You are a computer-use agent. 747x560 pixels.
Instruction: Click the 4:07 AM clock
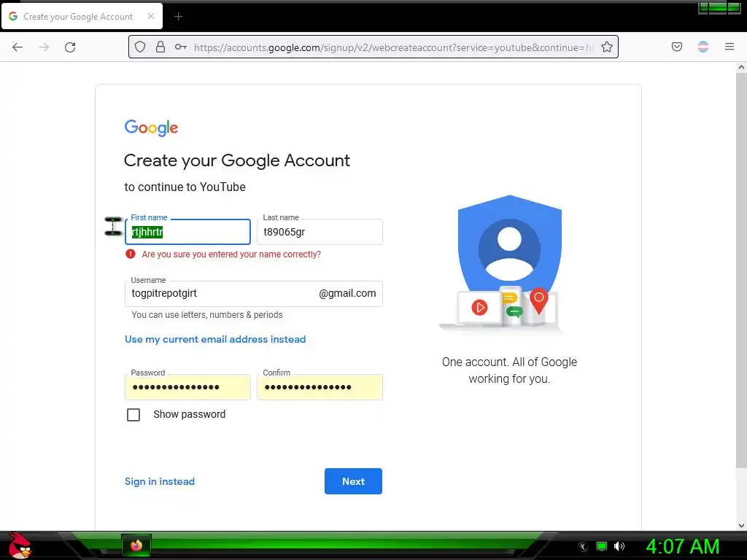click(683, 546)
